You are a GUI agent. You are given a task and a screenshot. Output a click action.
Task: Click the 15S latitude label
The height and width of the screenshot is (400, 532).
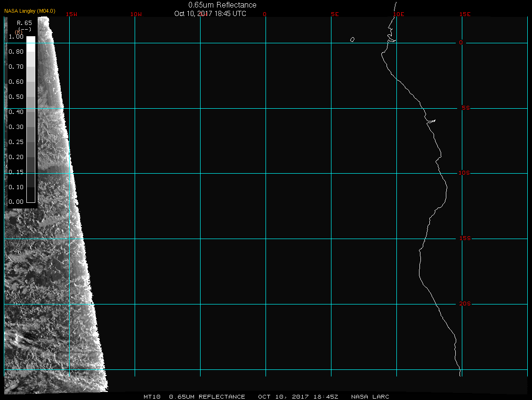464,239
